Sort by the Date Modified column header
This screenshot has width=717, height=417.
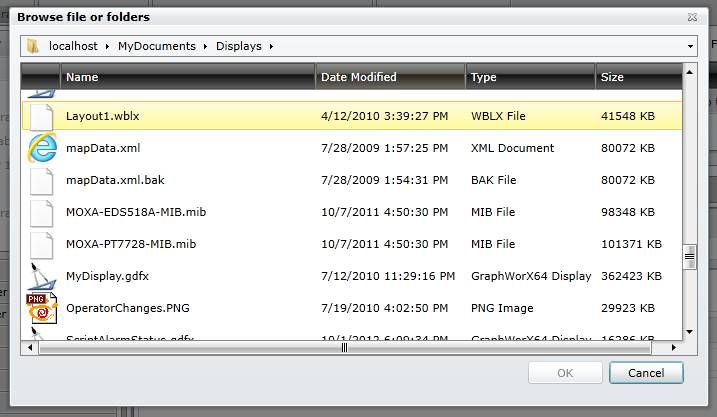(x=390, y=77)
